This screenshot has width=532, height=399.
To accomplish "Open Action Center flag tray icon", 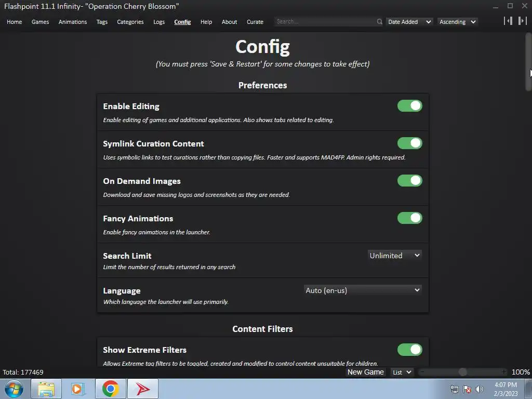I will point(467,389).
